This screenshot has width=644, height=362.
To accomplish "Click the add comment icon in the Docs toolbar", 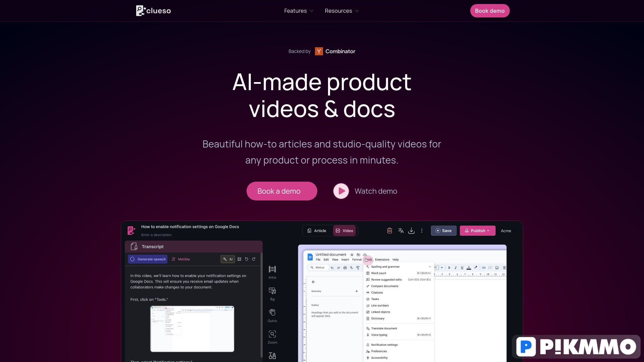I will (x=490, y=268).
